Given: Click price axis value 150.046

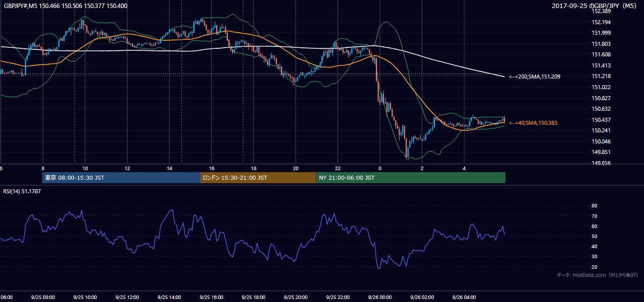Looking at the screenshot, I should 601,141.
